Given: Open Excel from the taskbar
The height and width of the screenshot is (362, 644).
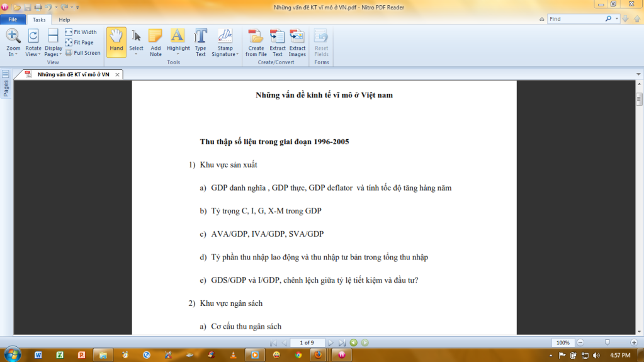Looking at the screenshot, I should (60, 355).
